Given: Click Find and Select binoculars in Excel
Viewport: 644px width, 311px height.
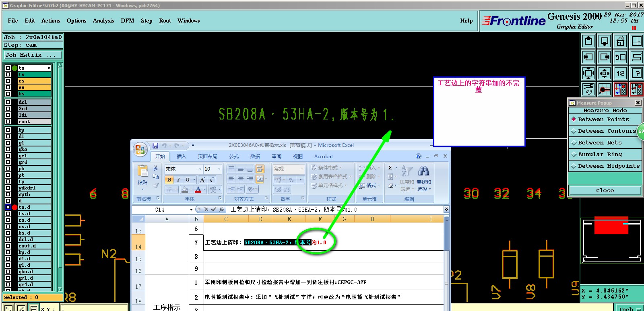Looking at the screenshot, I should [423, 179].
